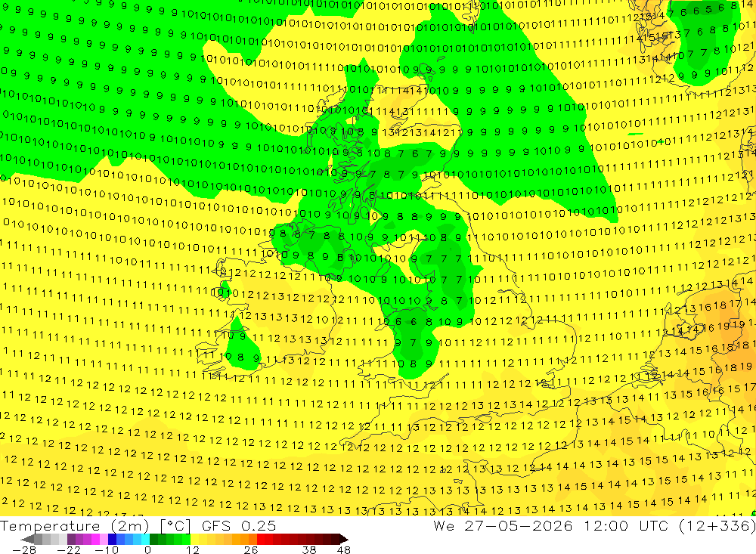Click the dark blue swatch in the colorbar
Screen dimensions: 756x554
click(112, 539)
